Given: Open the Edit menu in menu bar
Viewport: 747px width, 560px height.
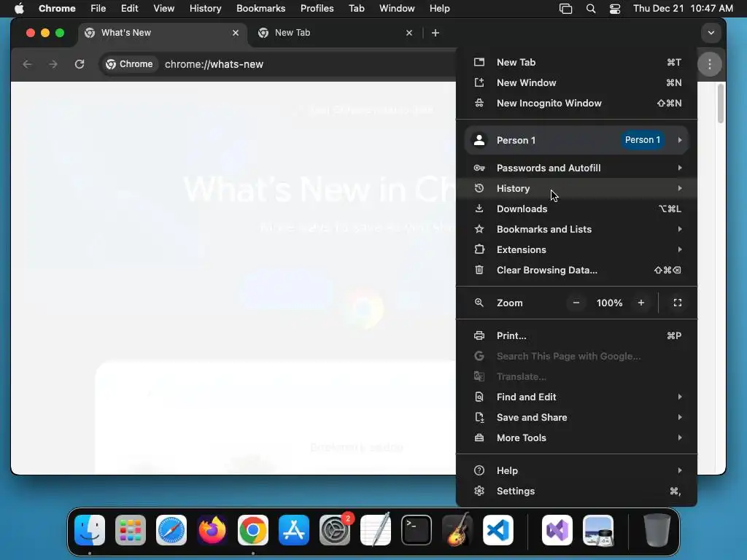Looking at the screenshot, I should coord(129,9).
